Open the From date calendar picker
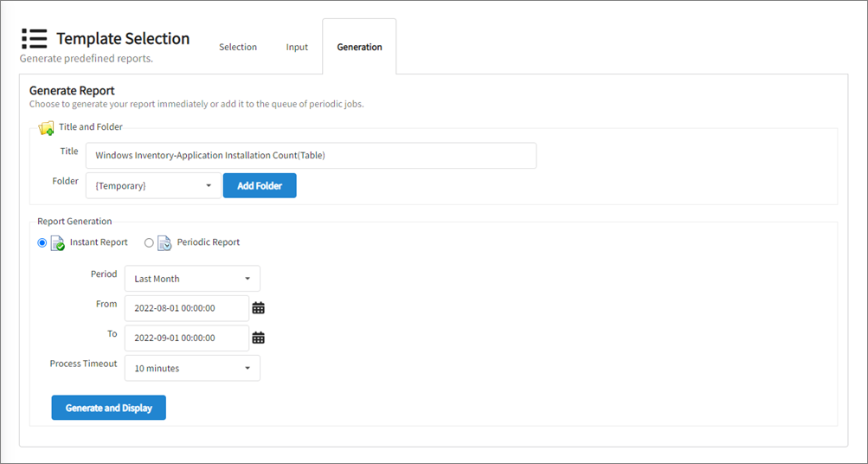Screen dimensions: 868x464 258,308
